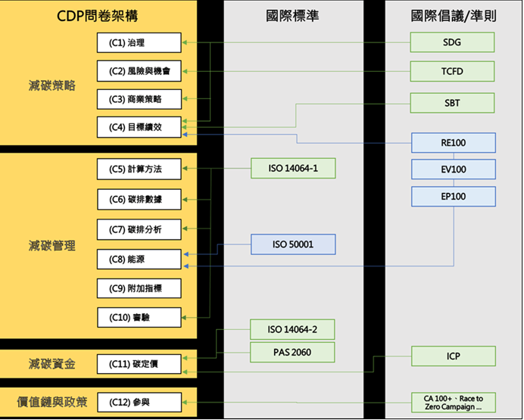Select the PAS 2060 box
Viewport: 524px width, 420px height.
[x=292, y=352]
